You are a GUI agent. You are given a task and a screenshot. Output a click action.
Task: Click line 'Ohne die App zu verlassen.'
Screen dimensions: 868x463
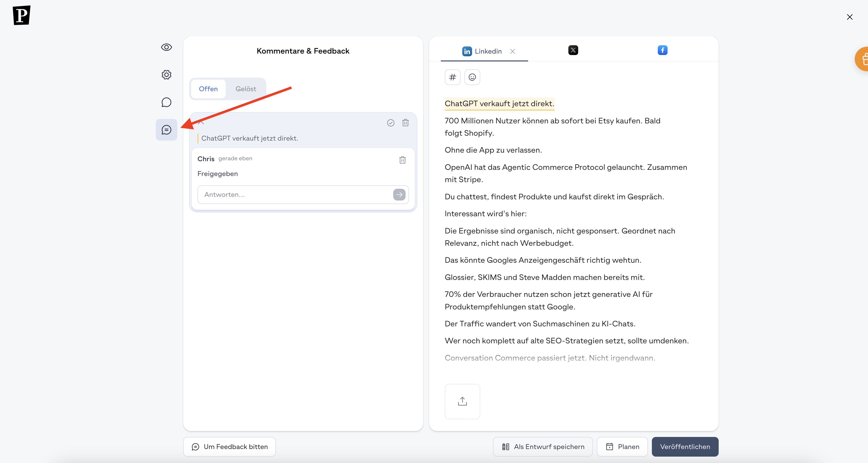pos(493,150)
